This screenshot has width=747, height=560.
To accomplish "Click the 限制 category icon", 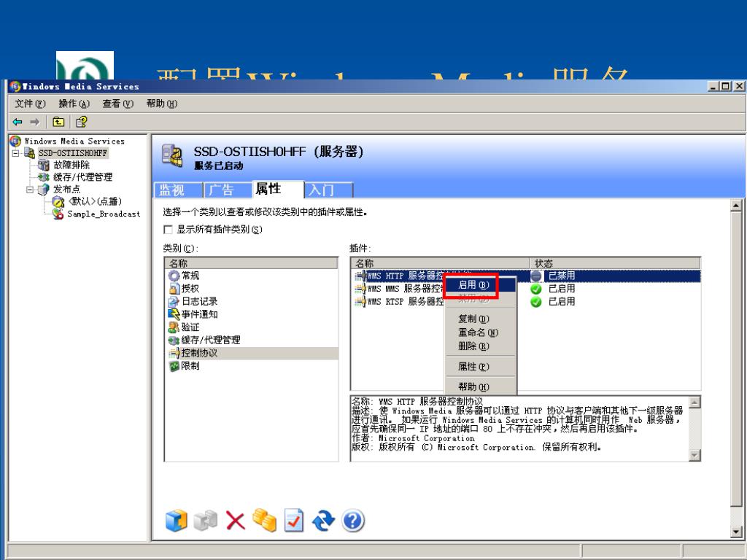I will pyautogui.click(x=174, y=366).
